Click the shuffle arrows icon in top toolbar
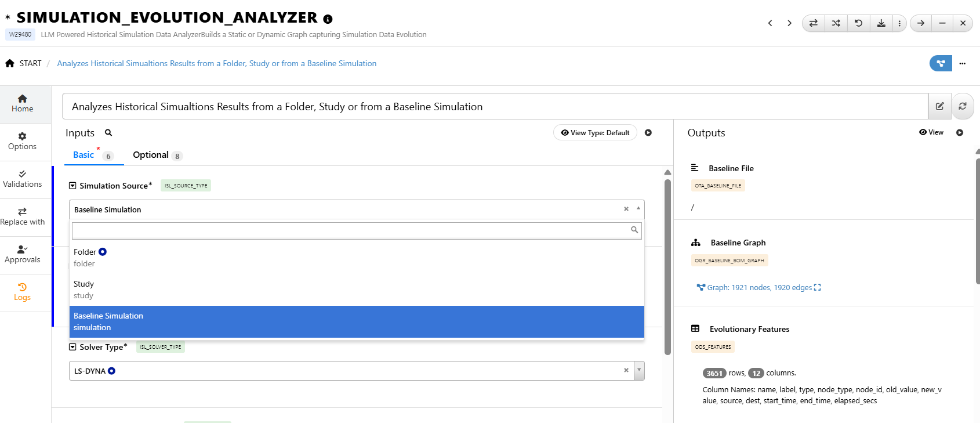The width and height of the screenshot is (980, 423). (x=836, y=23)
